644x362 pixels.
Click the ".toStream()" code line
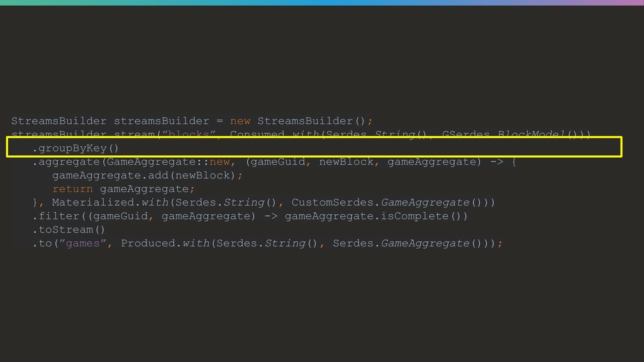click(x=69, y=229)
